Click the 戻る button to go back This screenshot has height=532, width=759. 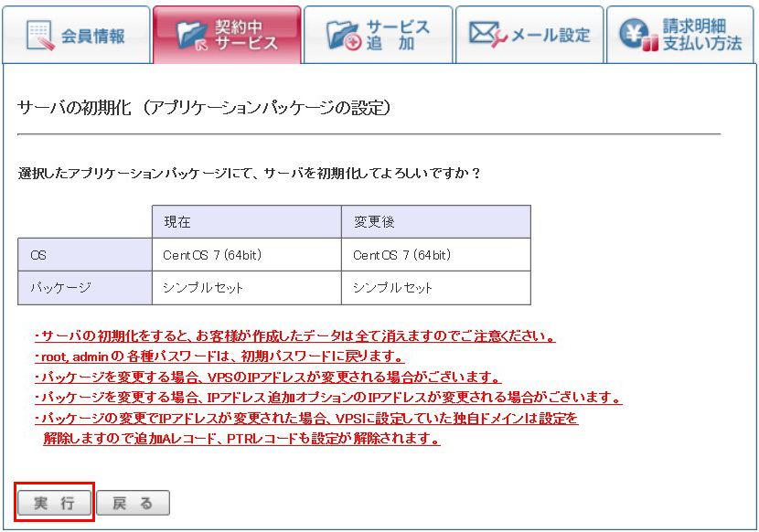coord(133,503)
